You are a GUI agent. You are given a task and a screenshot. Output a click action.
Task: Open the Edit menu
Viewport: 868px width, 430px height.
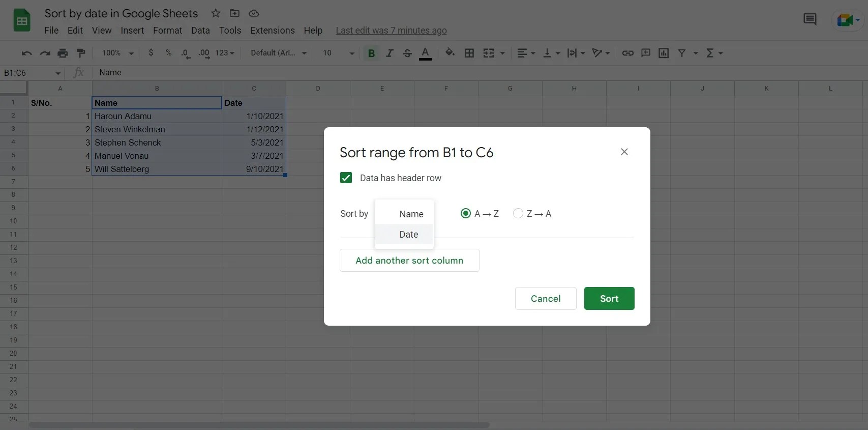click(x=75, y=31)
